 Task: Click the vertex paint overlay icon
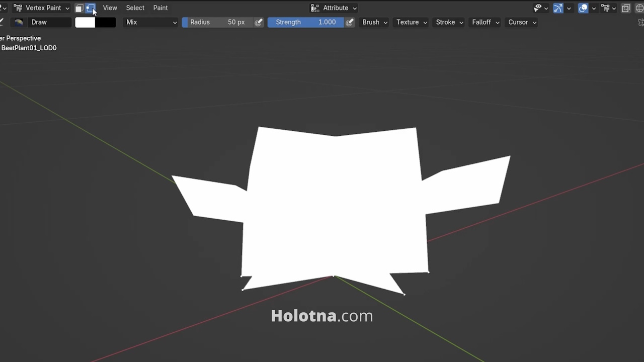[x=606, y=8]
